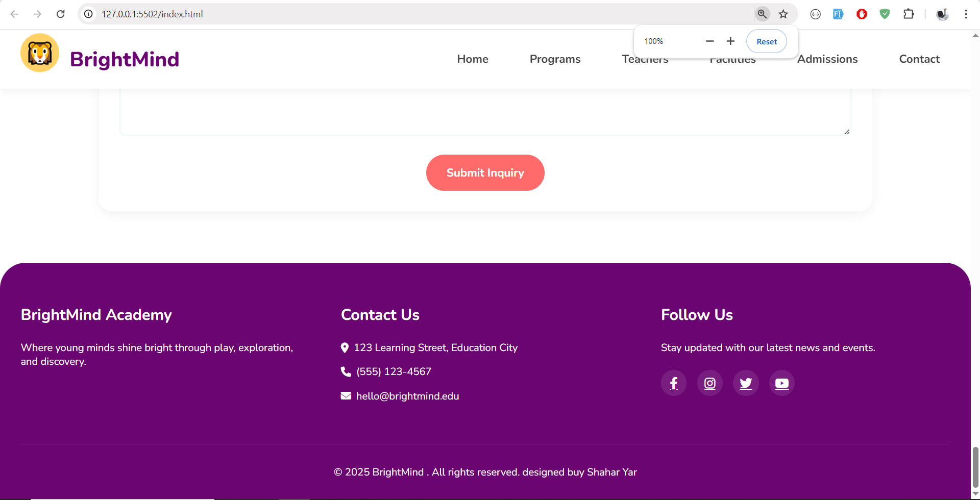Open Chrome three-dot menu
Image resolution: width=980 pixels, height=500 pixels.
[x=966, y=14]
